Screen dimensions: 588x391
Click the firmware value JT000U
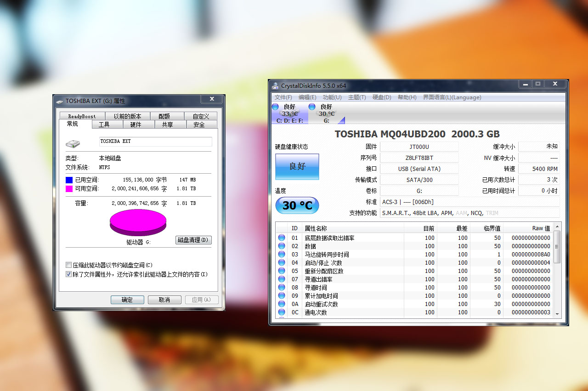pos(419,147)
